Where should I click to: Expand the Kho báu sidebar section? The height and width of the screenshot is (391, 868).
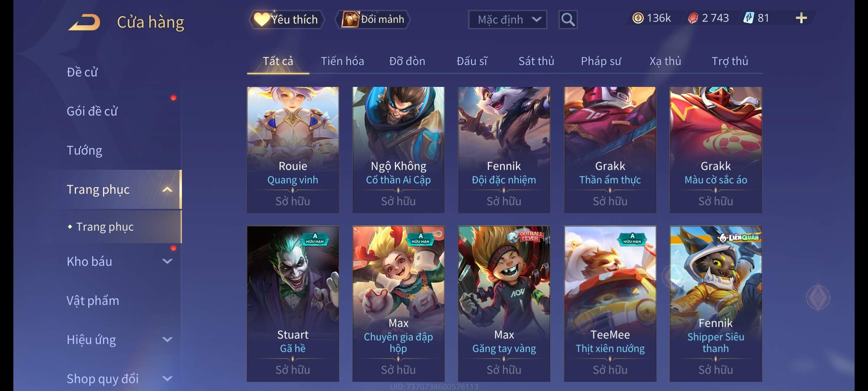point(167,261)
